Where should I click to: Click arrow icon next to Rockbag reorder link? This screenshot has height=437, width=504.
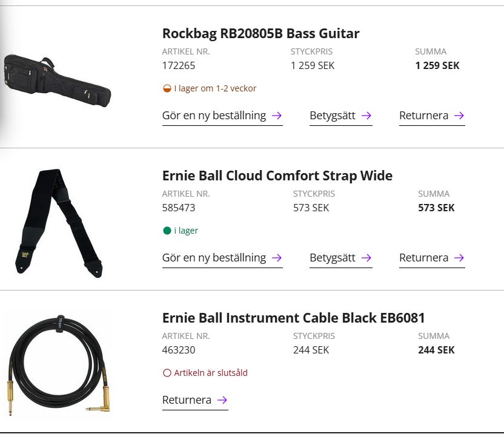point(277,116)
